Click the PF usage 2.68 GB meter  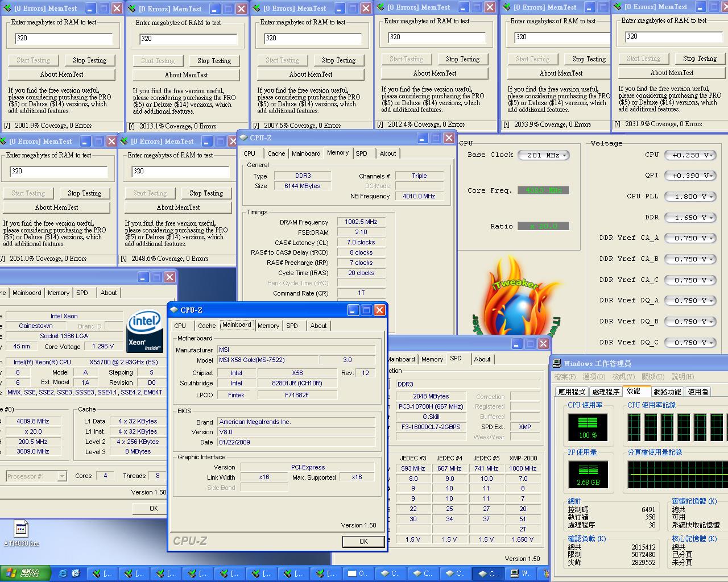coord(588,474)
